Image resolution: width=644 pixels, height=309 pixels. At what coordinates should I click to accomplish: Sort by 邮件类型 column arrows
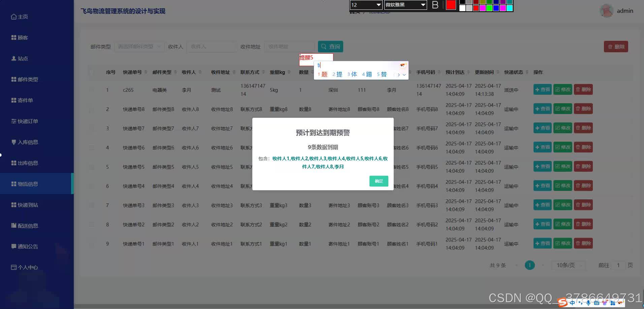click(175, 72)
